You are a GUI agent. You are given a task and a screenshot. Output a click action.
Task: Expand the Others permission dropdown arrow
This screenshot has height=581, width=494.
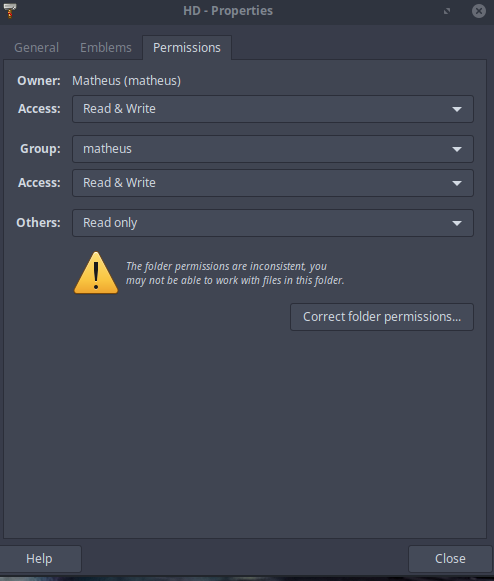click(x=457, y=223)
